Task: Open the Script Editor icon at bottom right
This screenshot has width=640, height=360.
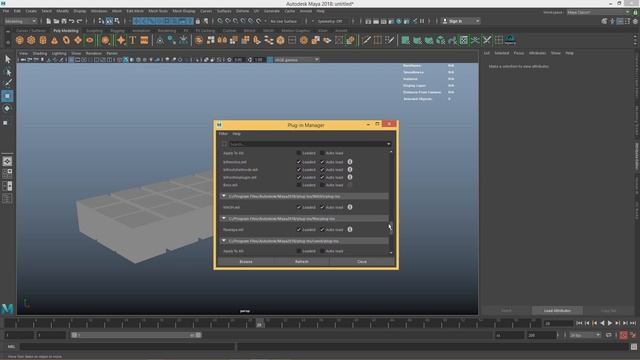Action: [x=633, y=347]
